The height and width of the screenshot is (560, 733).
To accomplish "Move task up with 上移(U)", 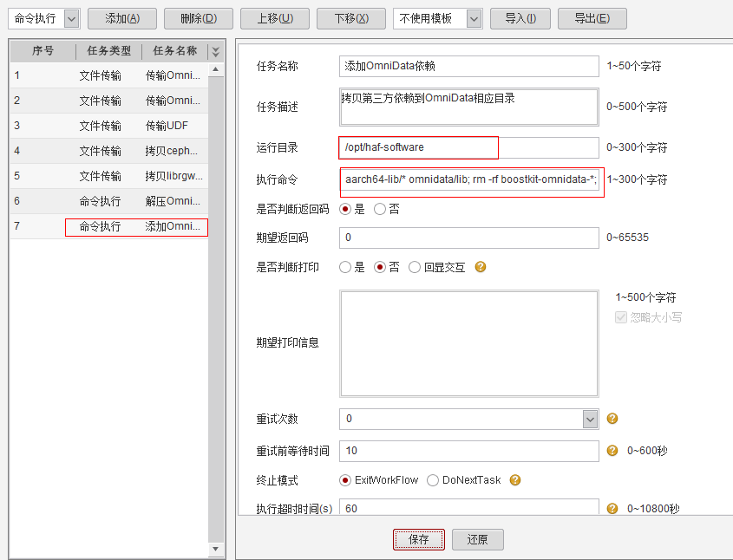I will (275, 19).
